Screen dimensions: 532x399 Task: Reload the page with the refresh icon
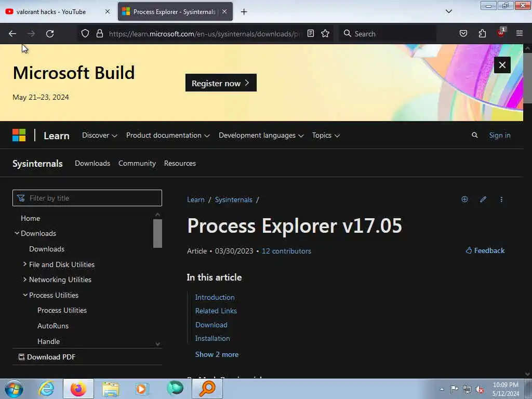point(50,34)
